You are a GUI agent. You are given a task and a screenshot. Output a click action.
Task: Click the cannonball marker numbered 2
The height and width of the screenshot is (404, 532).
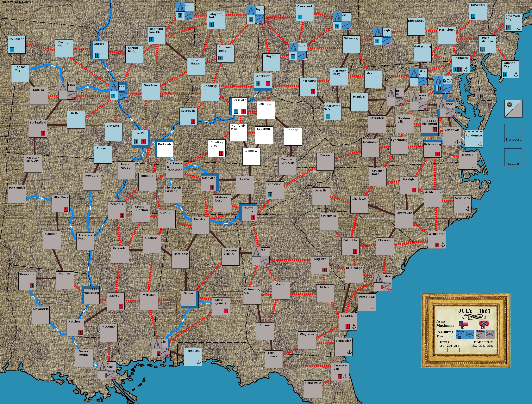click(x=509, y=104)
